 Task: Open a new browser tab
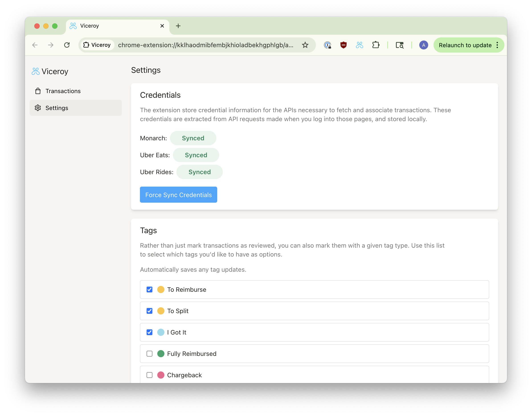178,26
